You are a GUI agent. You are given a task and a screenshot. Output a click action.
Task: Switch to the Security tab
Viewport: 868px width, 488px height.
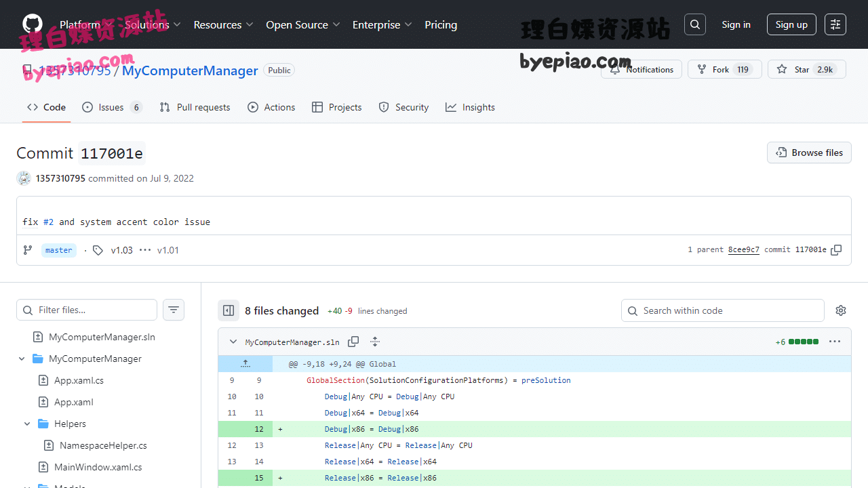[x=403, y=107]
